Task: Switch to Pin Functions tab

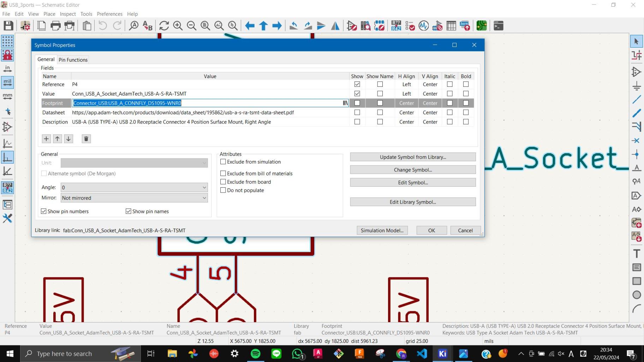Action: pos(73,60)
